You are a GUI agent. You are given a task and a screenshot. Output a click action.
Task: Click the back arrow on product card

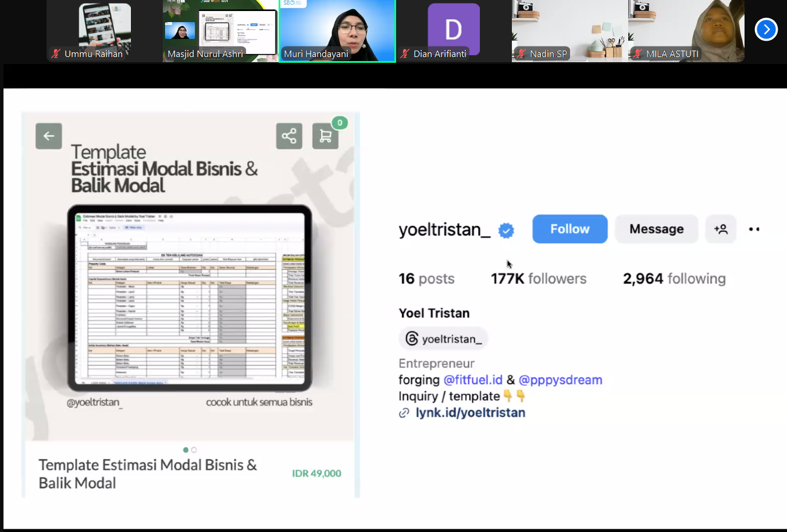[x=49, y=136]
